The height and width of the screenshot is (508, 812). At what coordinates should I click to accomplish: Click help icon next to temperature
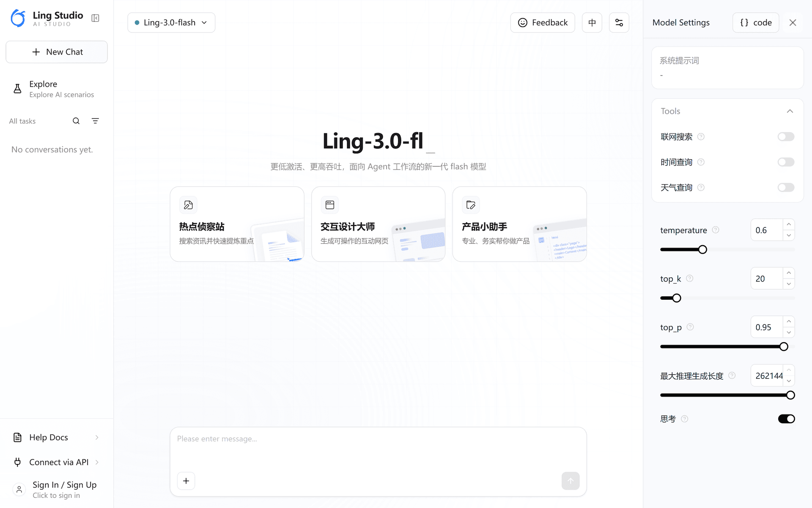pos(716,230)
